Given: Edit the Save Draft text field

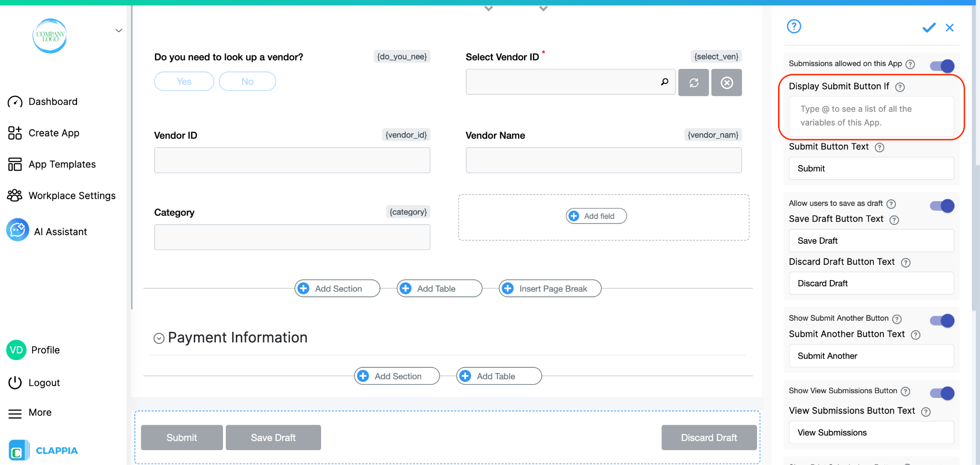Looking at the screenshot, I should (871, 241).
